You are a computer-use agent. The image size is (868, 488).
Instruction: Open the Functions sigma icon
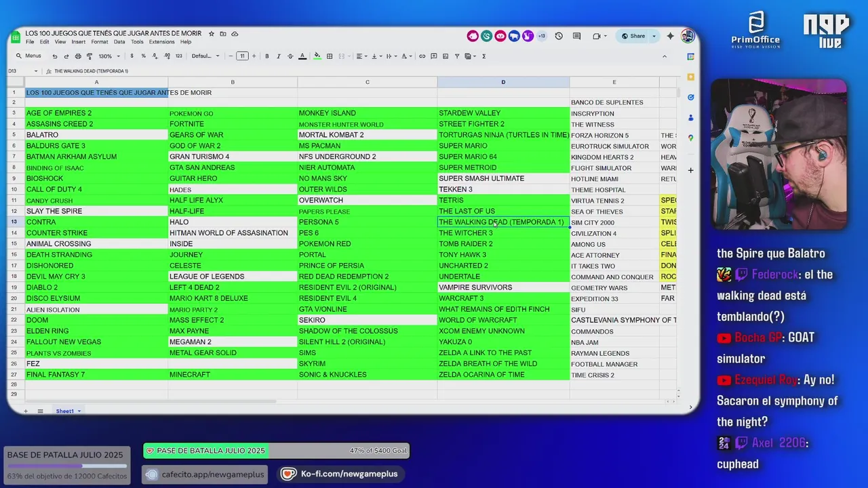484,56
